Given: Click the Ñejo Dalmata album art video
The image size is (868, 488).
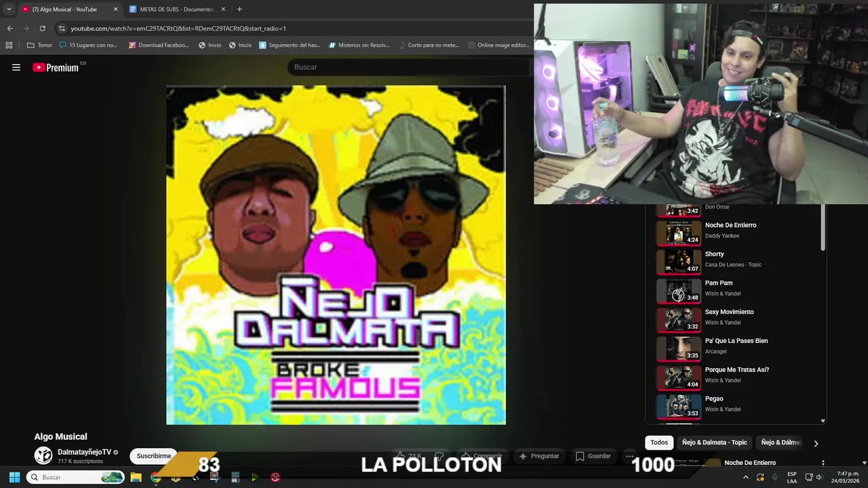Looking at the screenshot, I should [336, 255].
